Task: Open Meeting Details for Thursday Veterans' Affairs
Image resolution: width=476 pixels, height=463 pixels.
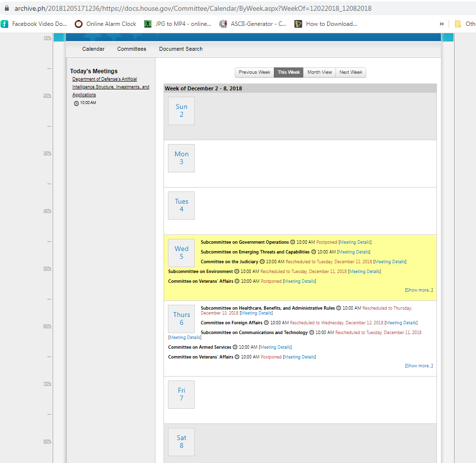Action: pos(299,357)
